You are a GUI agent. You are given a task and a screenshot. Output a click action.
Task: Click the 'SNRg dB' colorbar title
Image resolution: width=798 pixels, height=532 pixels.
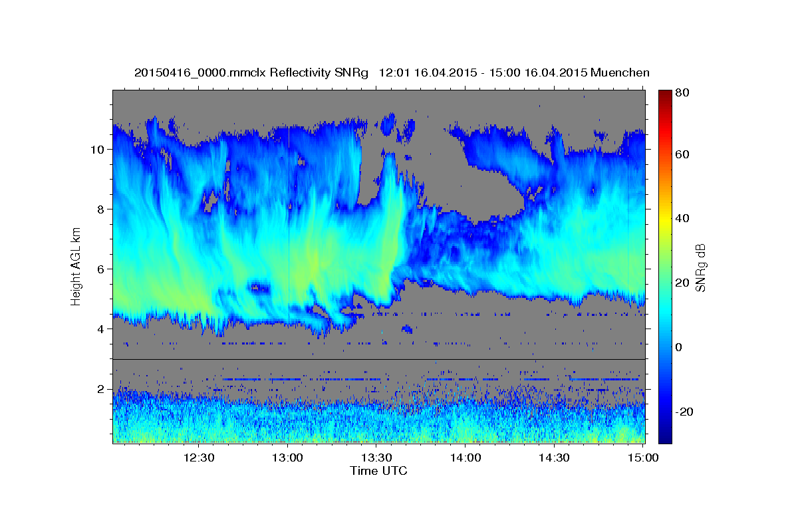701,267
